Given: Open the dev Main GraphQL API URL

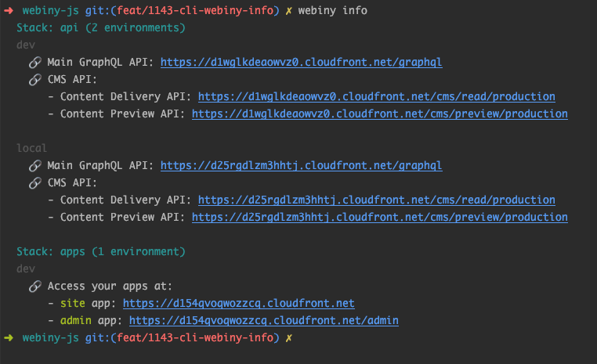Looking at the screenshot, I should click(x=306, y=62).
